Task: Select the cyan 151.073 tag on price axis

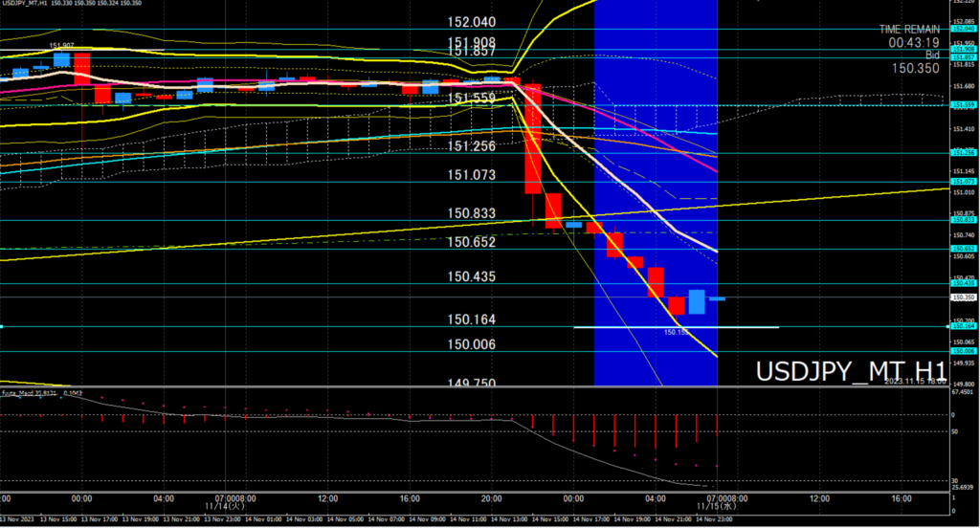Action: tap(963, 182)
